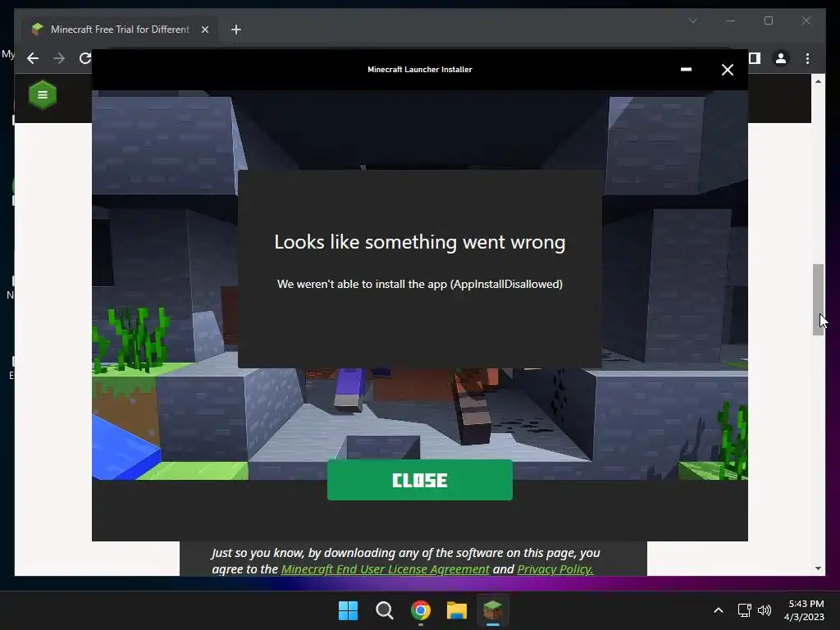The height and width of the screenshot is (630, 840).
Task: Select the Minecraft Free Trial tab
Action: pos(120,30)
